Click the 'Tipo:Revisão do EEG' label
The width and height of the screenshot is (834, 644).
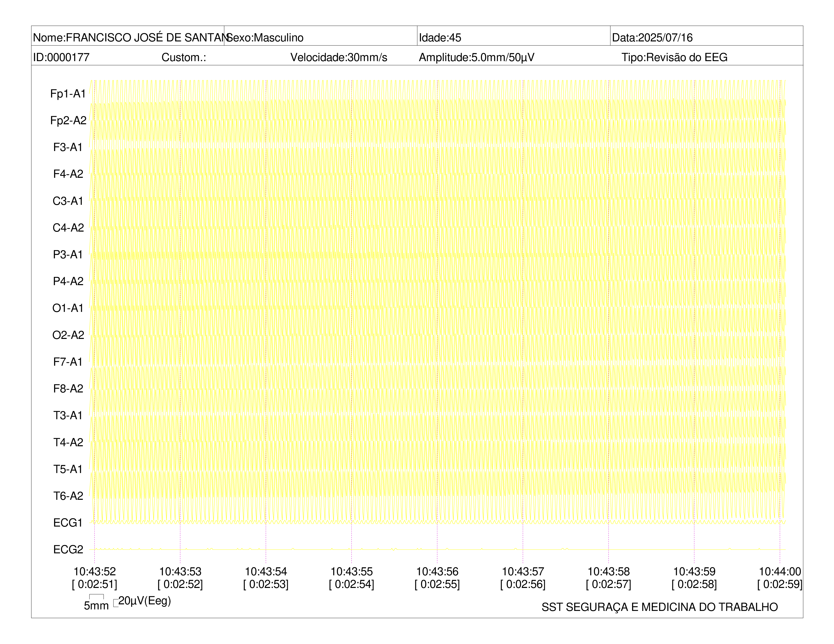674,57
